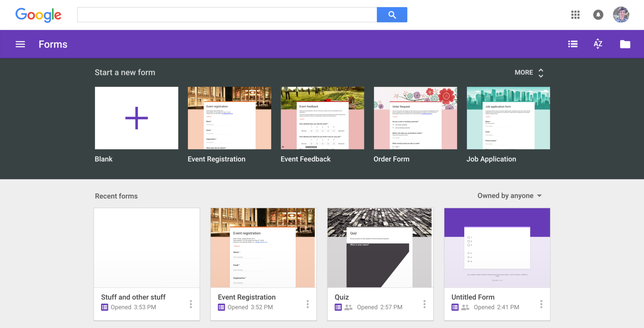Switch to list view of forms
Screen dimensions: 644x328
(572, 44)
